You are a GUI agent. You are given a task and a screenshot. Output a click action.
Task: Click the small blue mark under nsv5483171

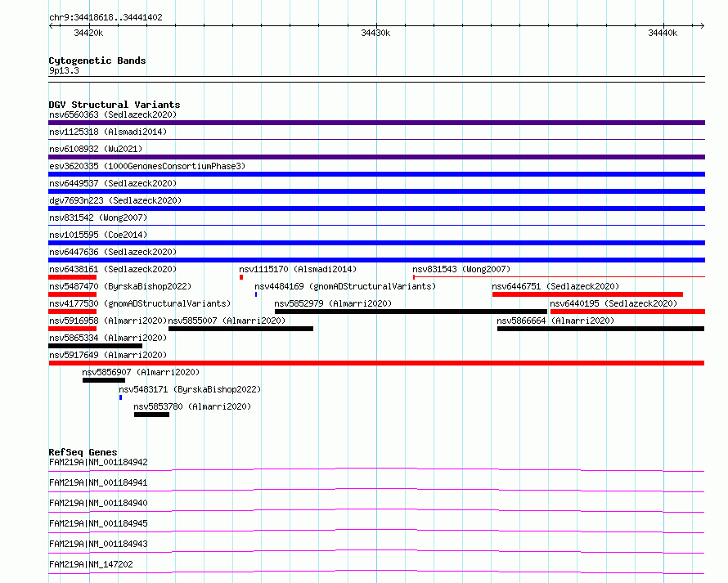click(x=121, y=397)
